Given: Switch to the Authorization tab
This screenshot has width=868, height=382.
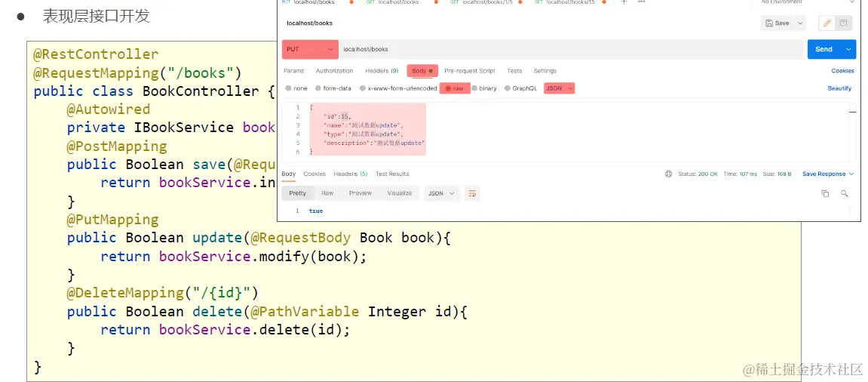Looking at the screenshot, I should click(334, 71).
